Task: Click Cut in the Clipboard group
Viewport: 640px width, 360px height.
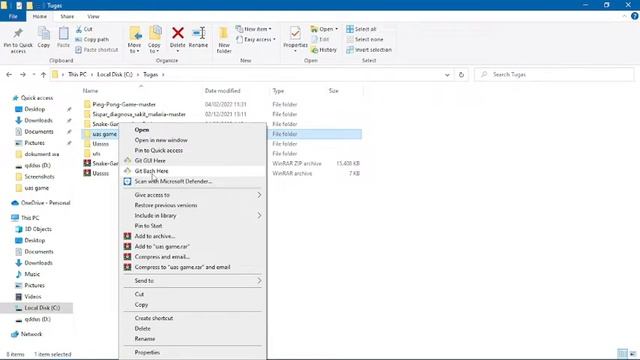Action: point(84,29)
